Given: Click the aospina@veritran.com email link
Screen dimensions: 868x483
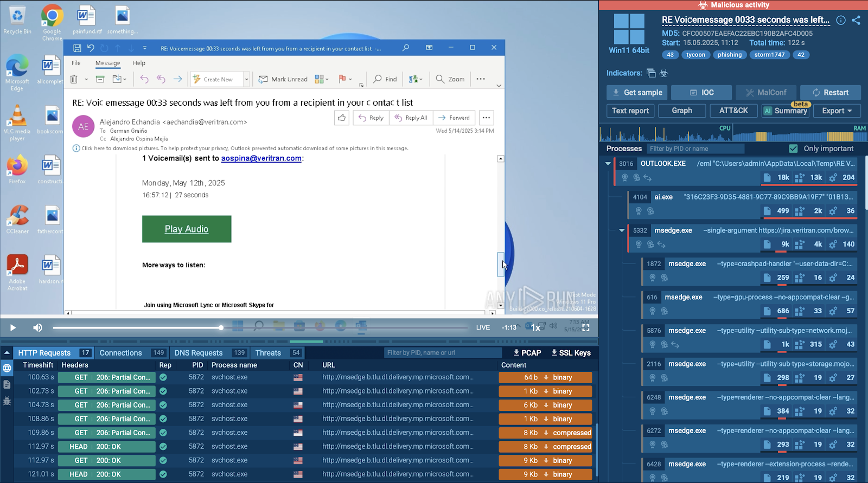Looking at the screenshot, I should click(261, 158).
